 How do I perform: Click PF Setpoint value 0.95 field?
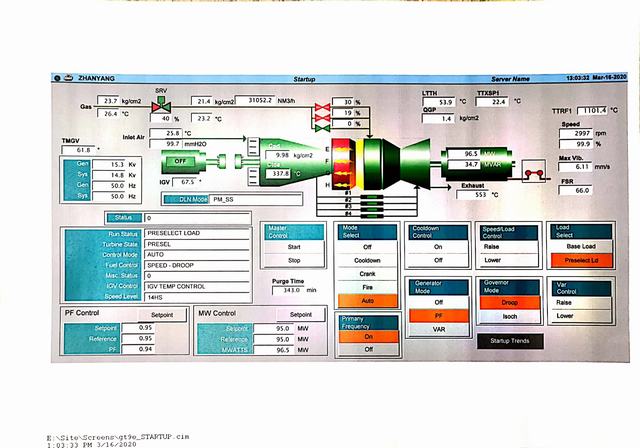tap(138, 328)
